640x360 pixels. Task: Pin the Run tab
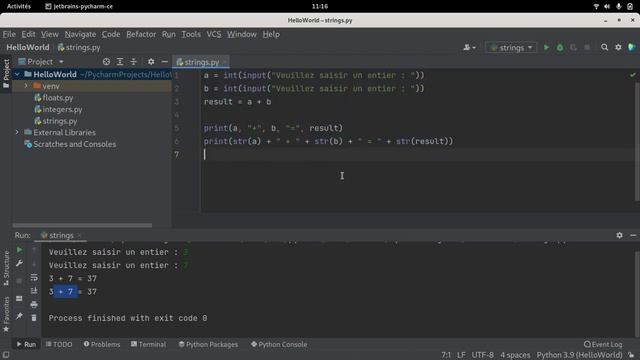tap(19, 316)
